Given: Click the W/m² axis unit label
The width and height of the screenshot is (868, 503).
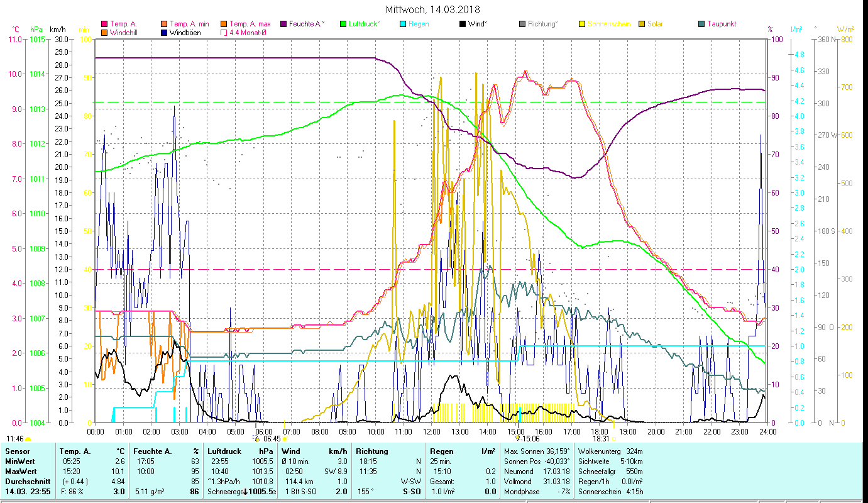Looking at the screenshot, I should coord(846,30).
